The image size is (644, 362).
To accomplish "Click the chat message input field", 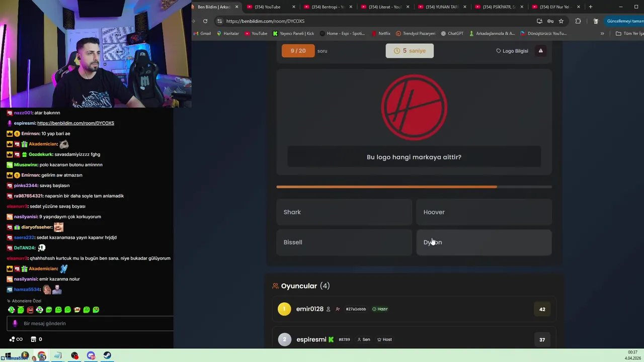I will pyautogui.click(x=91, y=324).
